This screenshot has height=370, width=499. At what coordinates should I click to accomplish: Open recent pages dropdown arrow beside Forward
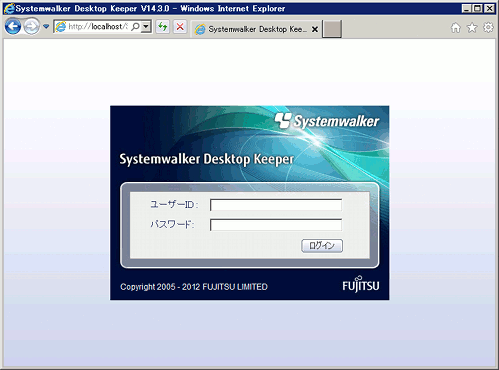click(46, 26)
